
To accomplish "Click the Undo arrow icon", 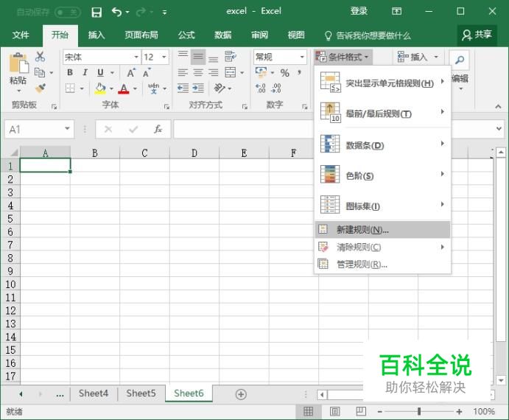I will [x=116, y=12].
